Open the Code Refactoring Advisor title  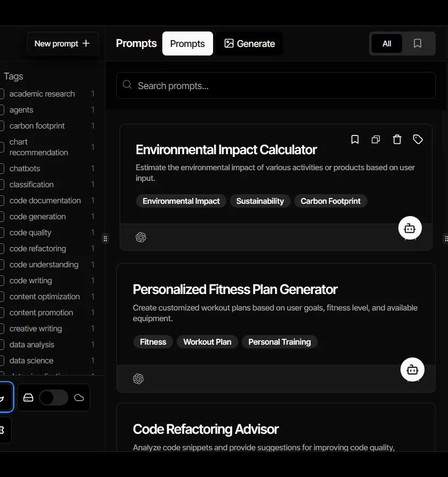206,429
